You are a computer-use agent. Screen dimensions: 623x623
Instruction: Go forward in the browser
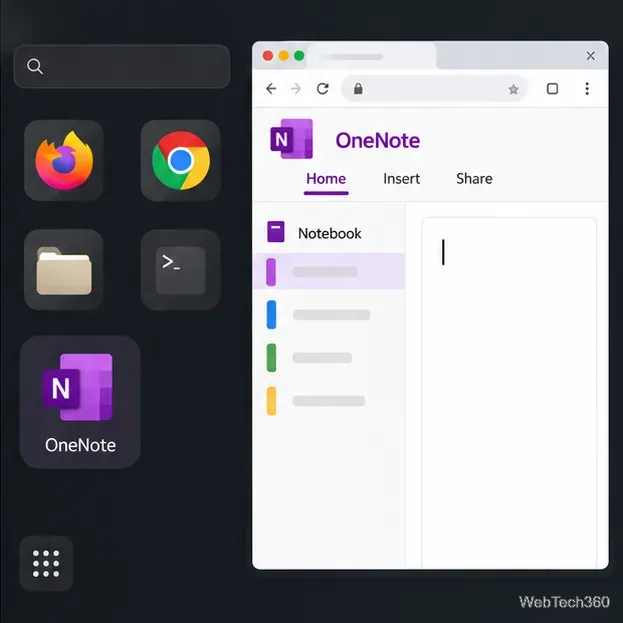296,88
